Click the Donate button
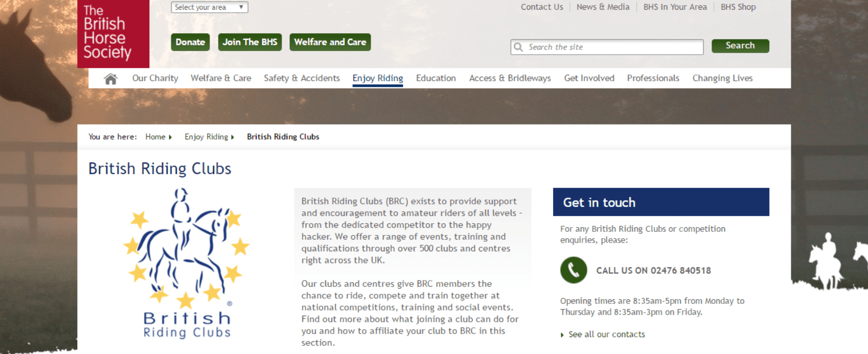This screenshot has height=354, width=868. point(190,42)
